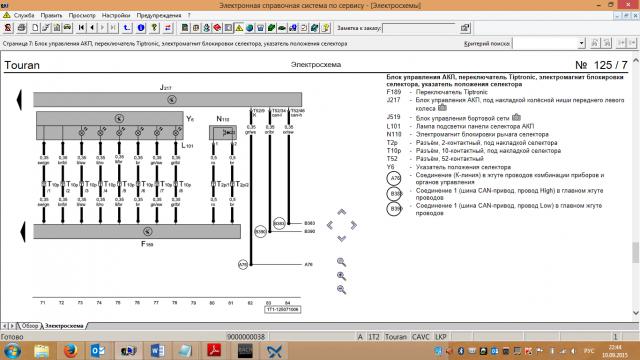The image size is (640, 360).
Task: Go to the previous page with the left arrow
Action: click(x=92, y=28)
